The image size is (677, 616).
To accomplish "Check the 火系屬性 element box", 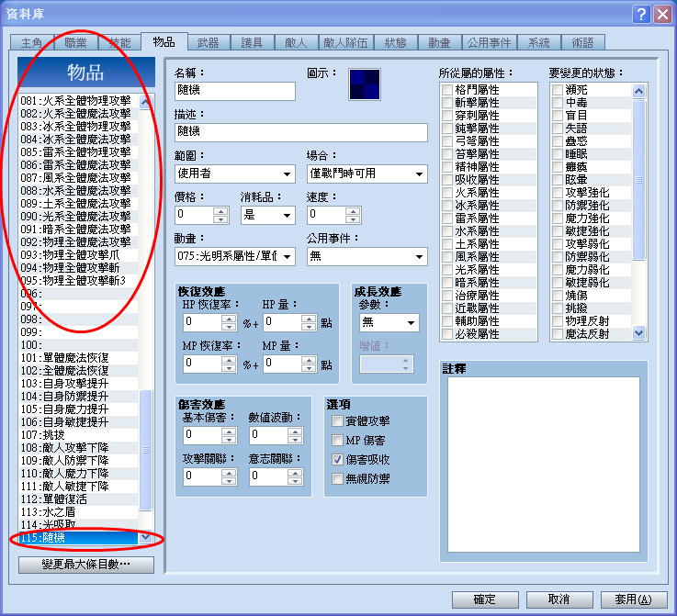I will coord(446,193).
